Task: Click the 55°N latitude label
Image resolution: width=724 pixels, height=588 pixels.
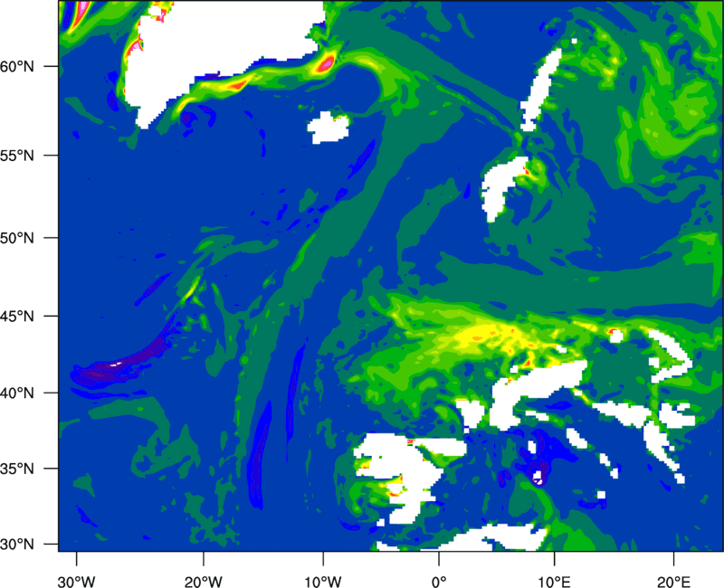Action: pos(17,156)
